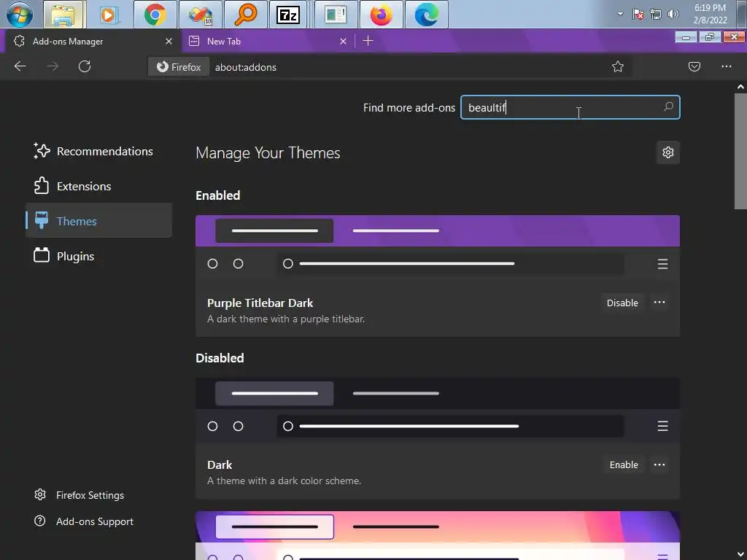Click the scrollbar down arrow
747x560 pixels.
(741, 554)
